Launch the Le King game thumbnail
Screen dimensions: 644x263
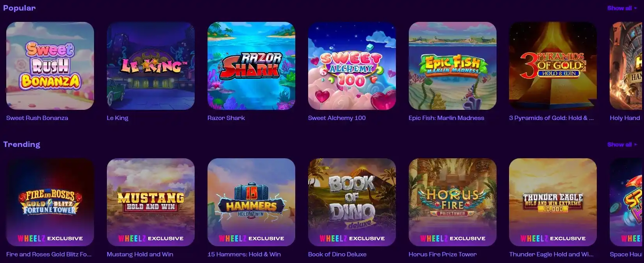pyautogui.click(x=151, y=66)
